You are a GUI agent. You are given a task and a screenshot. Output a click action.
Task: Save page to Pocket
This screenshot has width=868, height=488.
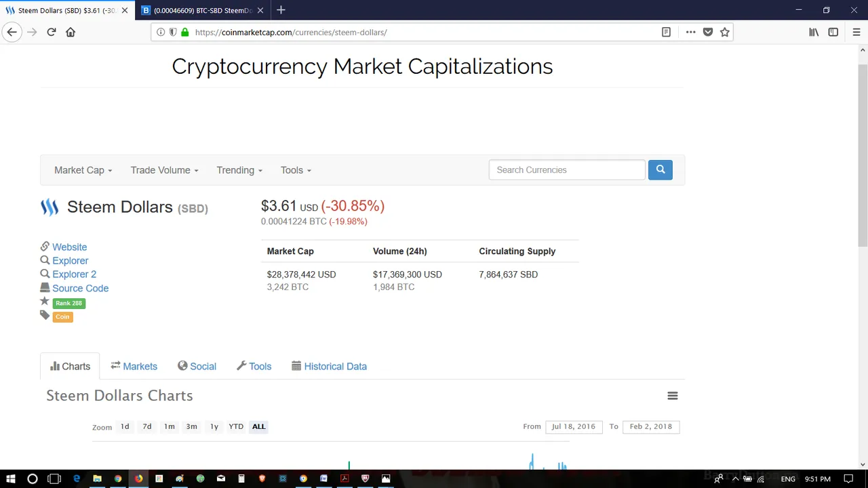708,32
